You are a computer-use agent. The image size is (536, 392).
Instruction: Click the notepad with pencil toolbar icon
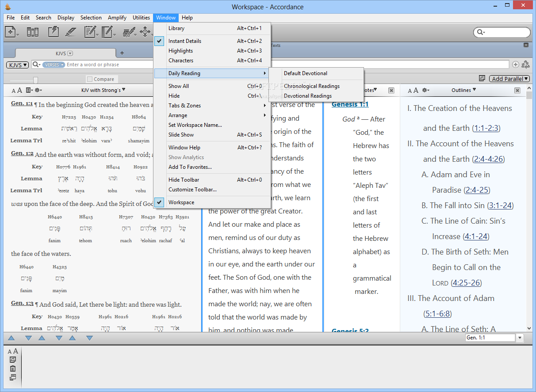(90, 32)
